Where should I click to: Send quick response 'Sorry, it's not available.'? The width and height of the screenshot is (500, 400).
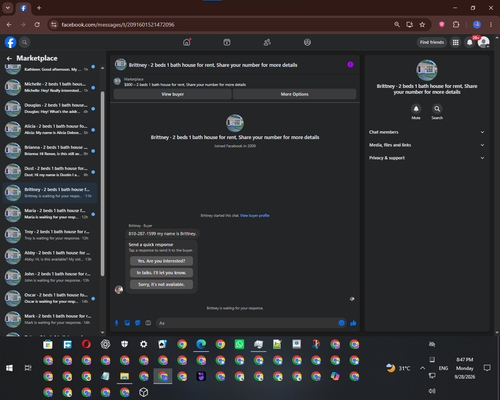[x=161, y=284]
